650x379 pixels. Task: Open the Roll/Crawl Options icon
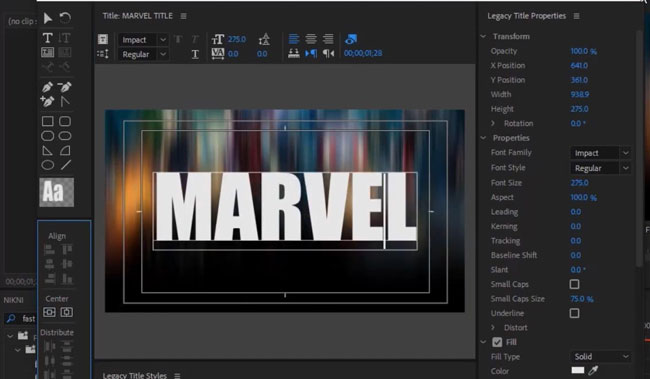click(x=103, y=54)
